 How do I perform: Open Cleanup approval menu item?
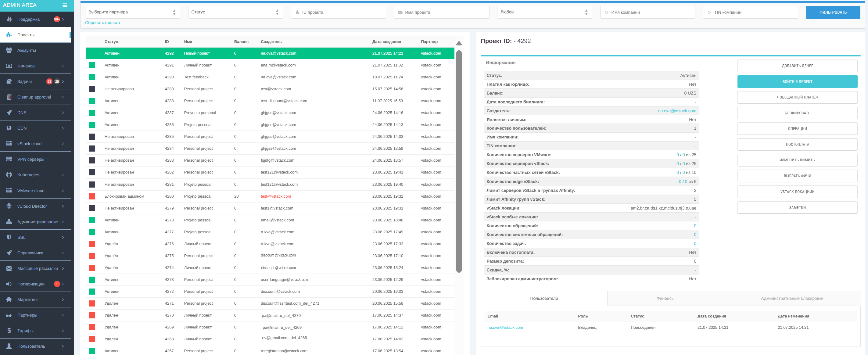(x=35, y=97)
